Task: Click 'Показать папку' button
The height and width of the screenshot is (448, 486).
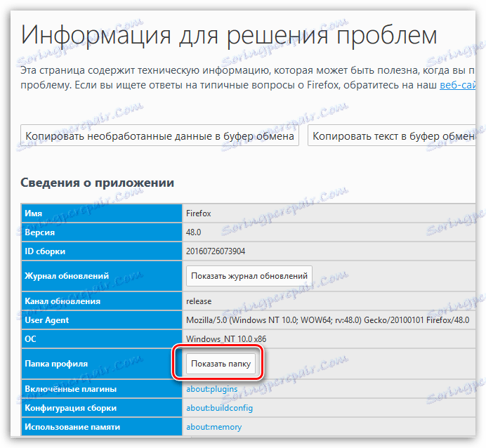Action: [221, 364]
